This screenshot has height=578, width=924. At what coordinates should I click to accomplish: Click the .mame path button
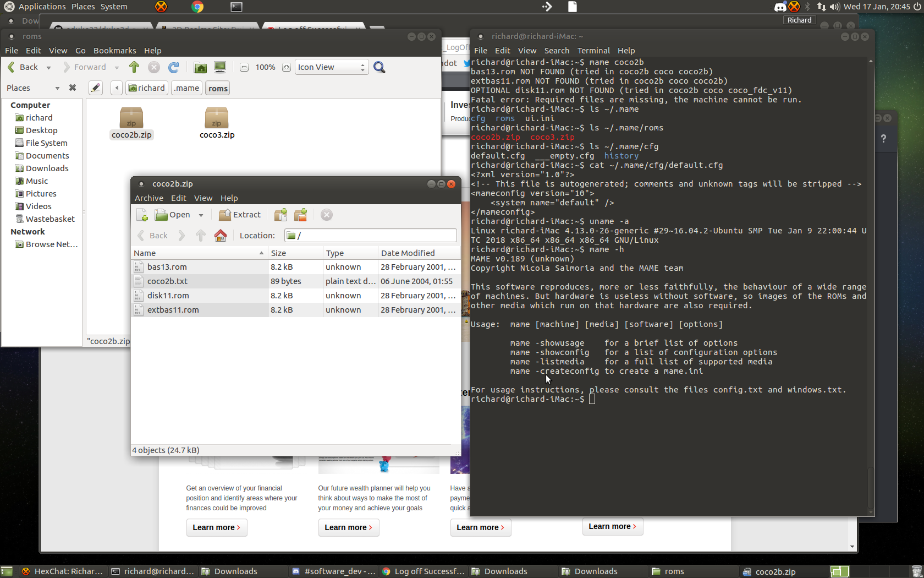[187, 88]
